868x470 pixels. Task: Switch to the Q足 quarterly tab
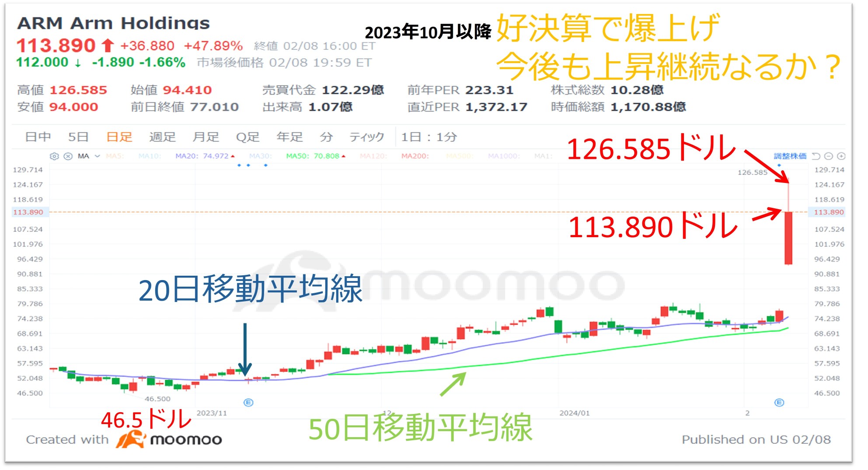[248, 137]
